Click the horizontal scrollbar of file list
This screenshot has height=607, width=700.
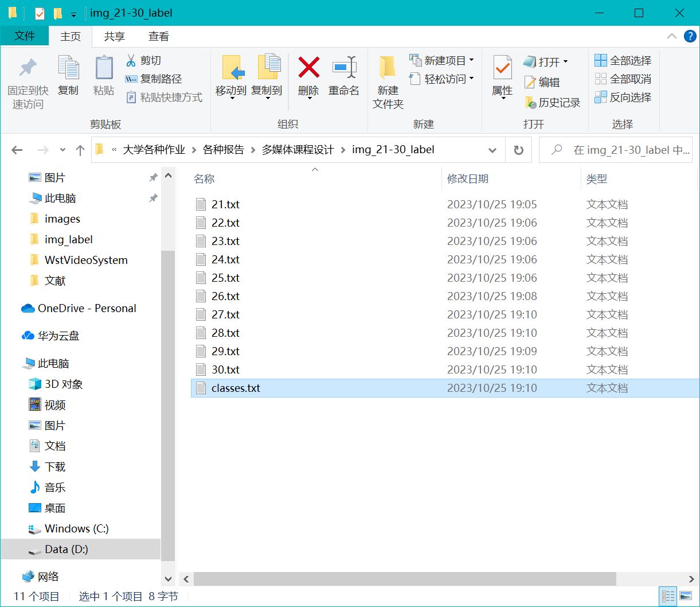point(405,578)
